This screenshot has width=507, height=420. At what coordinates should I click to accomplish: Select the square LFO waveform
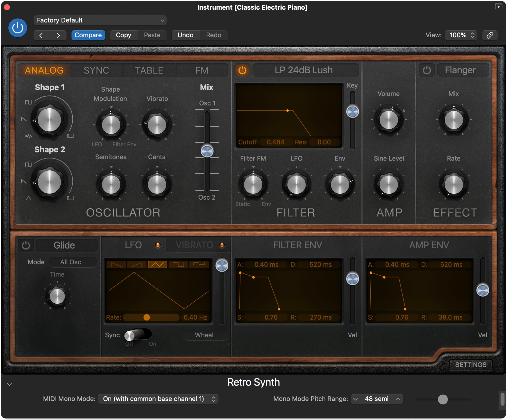point(178,265)
